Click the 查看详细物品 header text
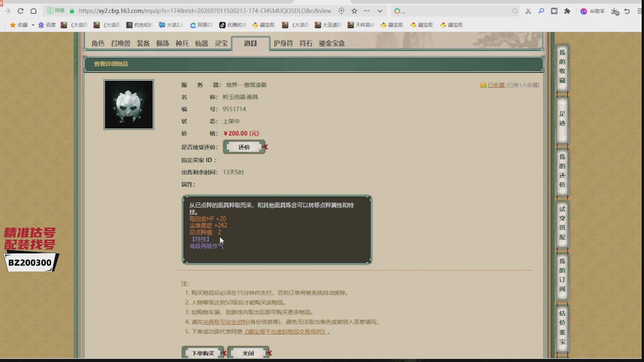The image size is (644, 362). (111, 64)
